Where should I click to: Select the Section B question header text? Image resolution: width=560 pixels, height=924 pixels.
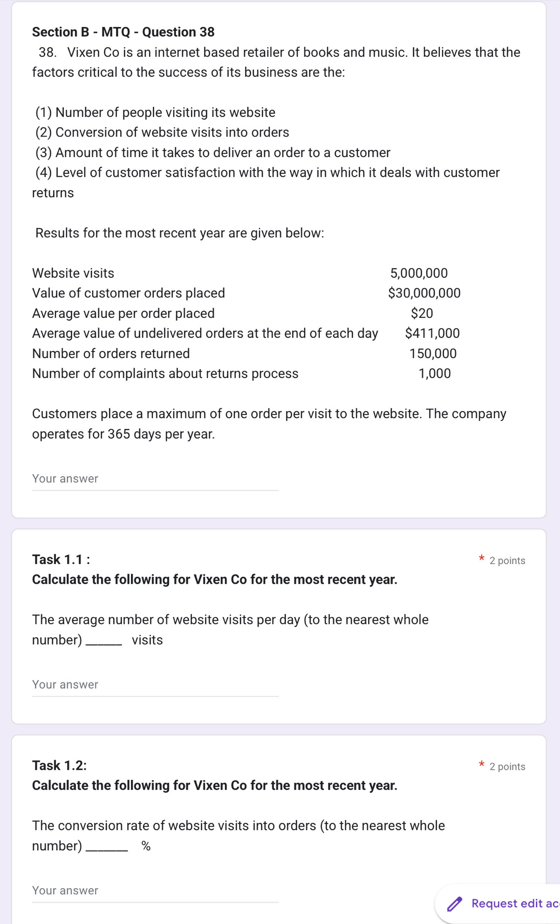click(123, 32)
